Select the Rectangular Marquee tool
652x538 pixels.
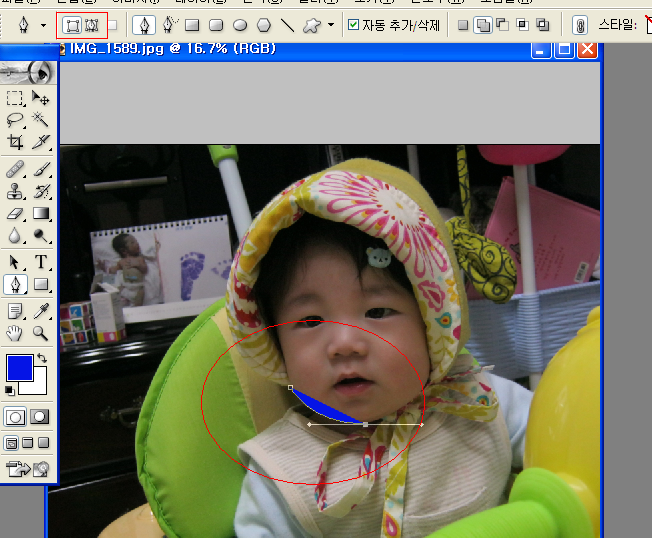click(x=15, y=98)
